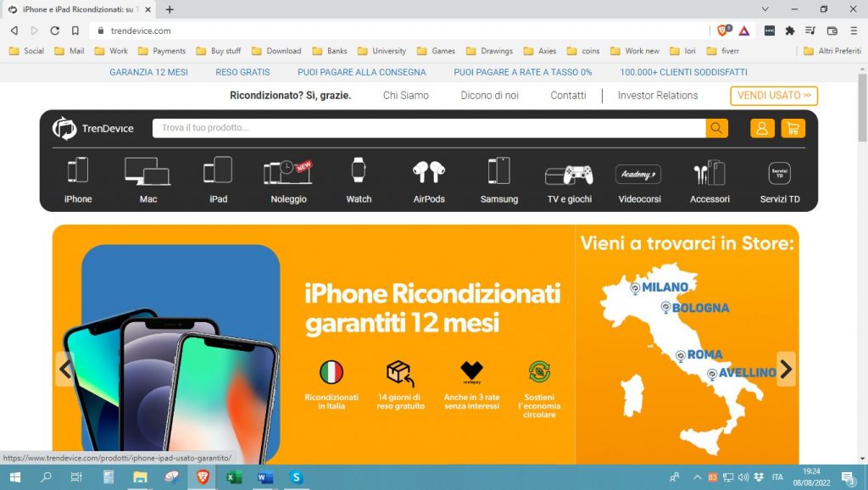
Task: Go to previous slide with left arrow
Action: (x=65, y=369)
